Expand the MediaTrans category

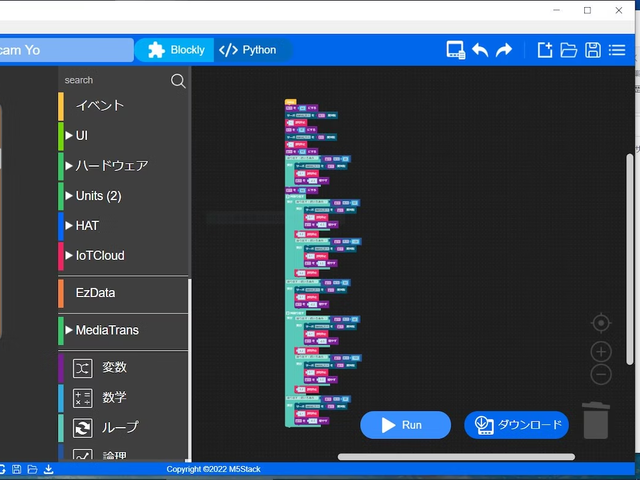pyautogui.click(x=123, y=330)
